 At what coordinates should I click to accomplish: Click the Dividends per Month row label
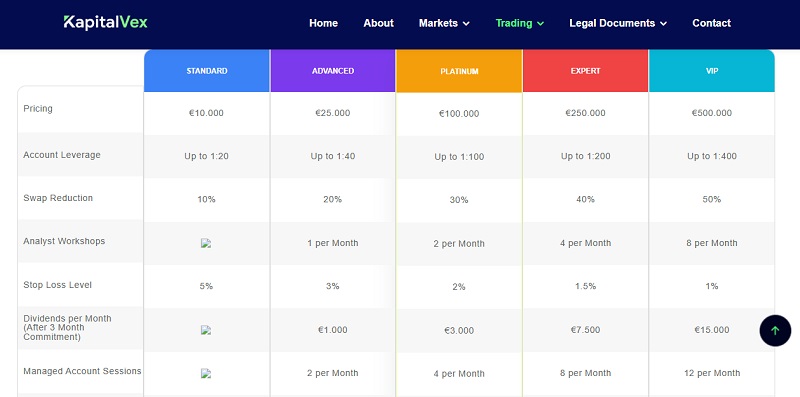point(67,328)
